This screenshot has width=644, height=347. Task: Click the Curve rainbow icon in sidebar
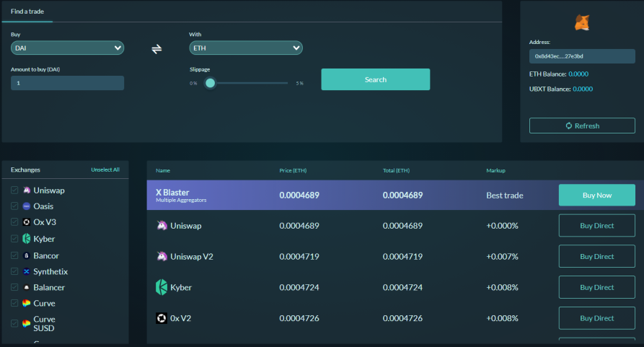[26, 303]
